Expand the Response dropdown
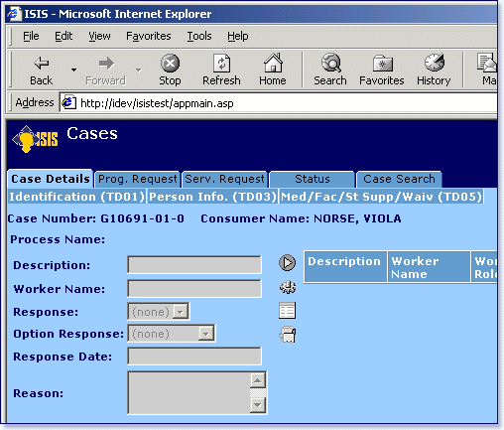 pos(181,312)
